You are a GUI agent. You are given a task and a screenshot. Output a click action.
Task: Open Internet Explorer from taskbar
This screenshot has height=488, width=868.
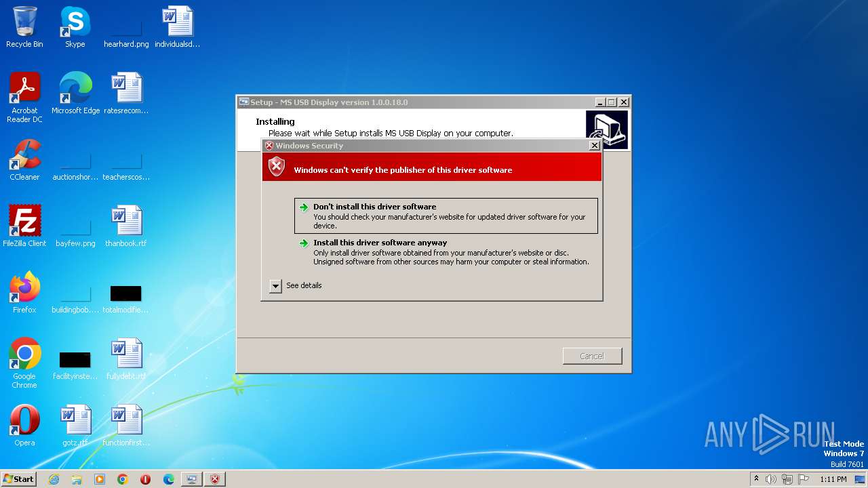click(54, 479)
